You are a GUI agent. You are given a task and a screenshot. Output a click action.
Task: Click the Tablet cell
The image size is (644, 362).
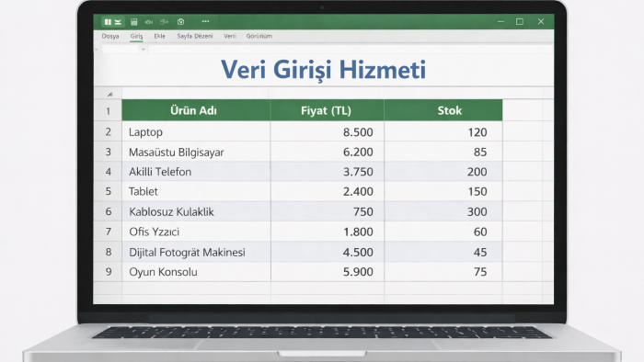point(196,191)
